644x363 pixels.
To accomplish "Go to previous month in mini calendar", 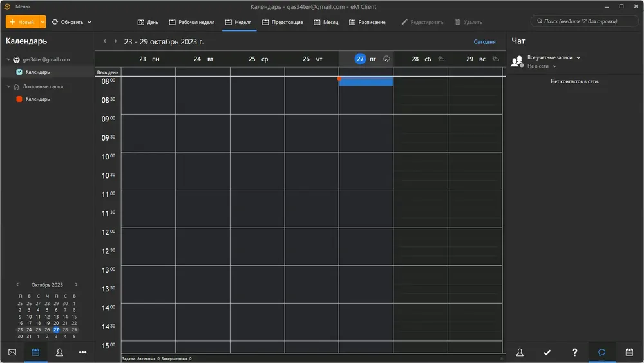I will (x=17, y=284).
